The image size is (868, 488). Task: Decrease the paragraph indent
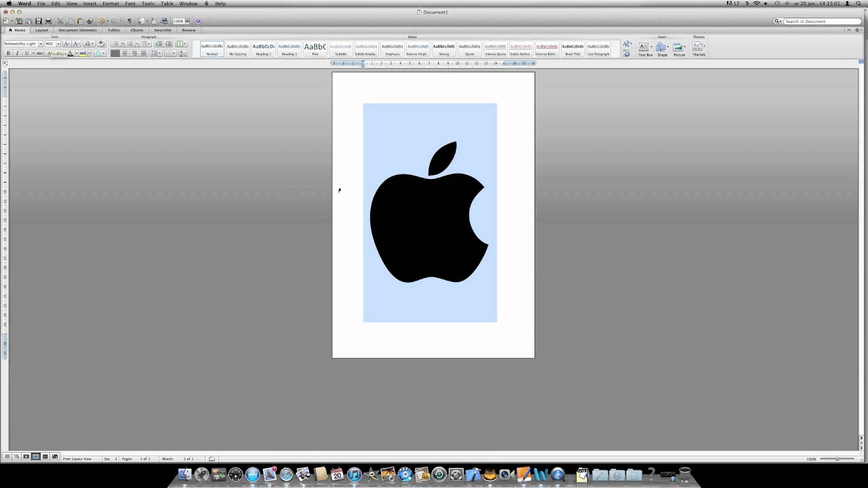click(x=159, y=43)
